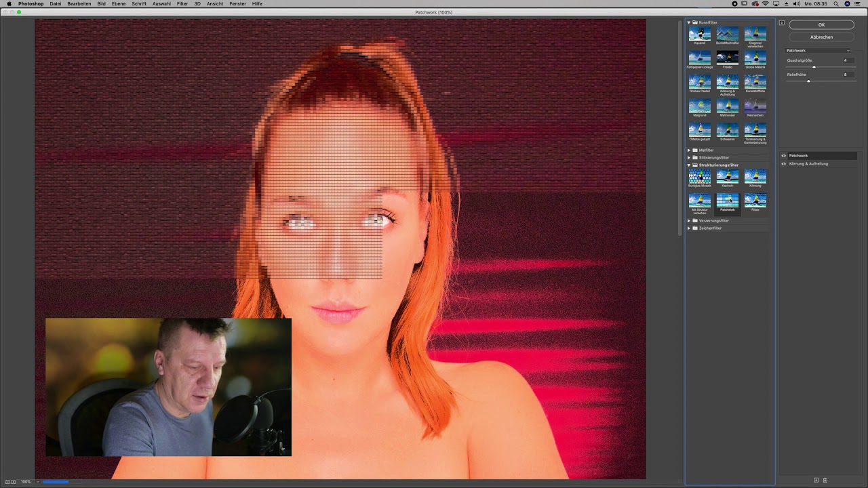Expand the Malfilter folder
The height and width of the screenshot is (488, 868).
click(689, 150)
